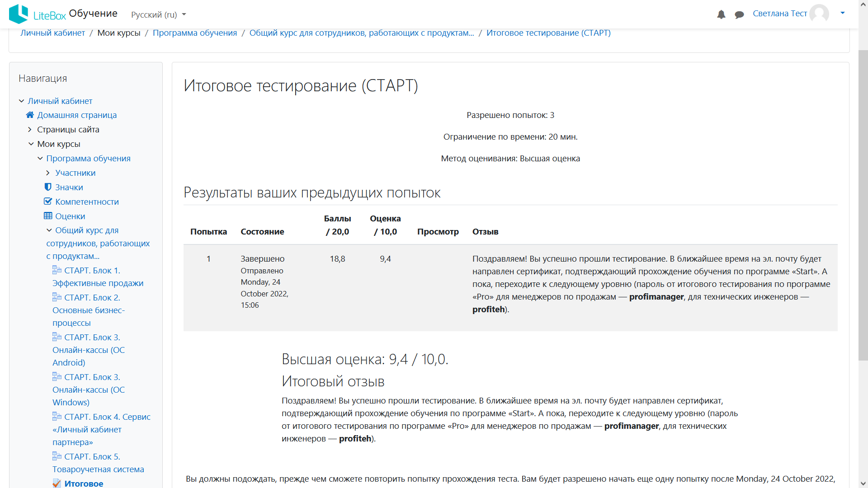Click the SCORM icon for Блок 2 Основные бизнес-процессы
Viewport: 868px width, 488px height.
coord(57,297)
